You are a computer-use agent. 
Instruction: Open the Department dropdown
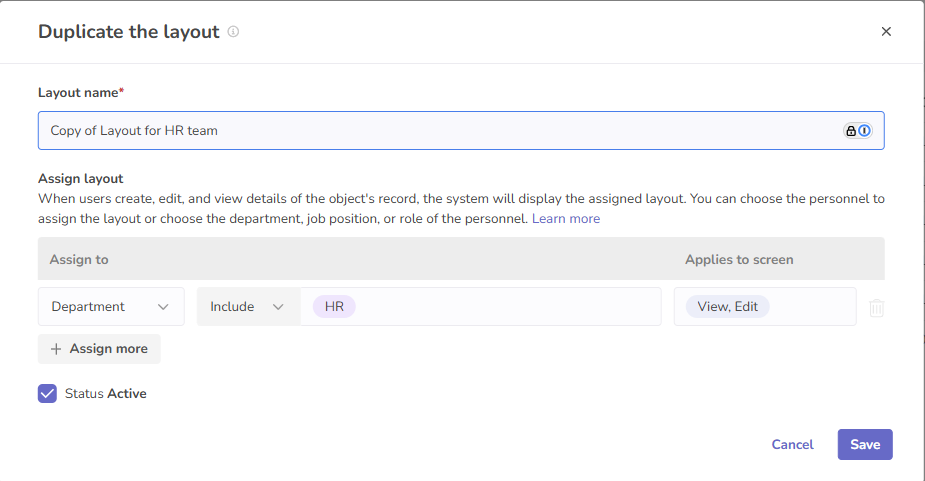pyautogui.click(x=111, y=307)
